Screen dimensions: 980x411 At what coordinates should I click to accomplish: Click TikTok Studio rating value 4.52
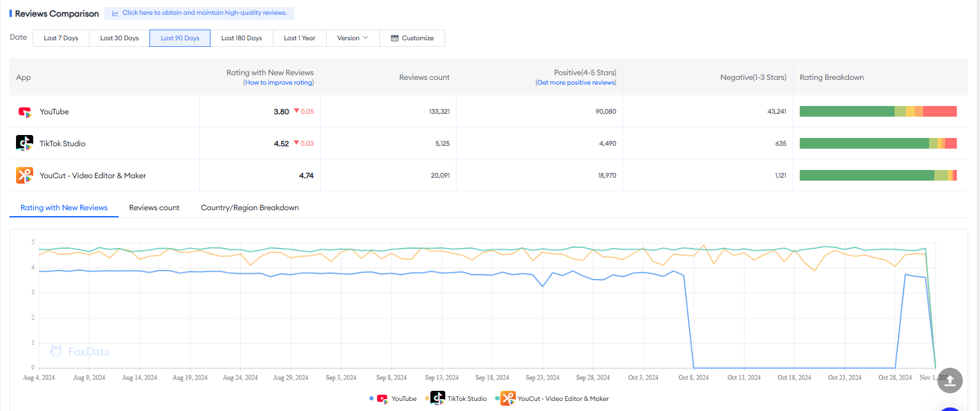(x=281, y=144)
